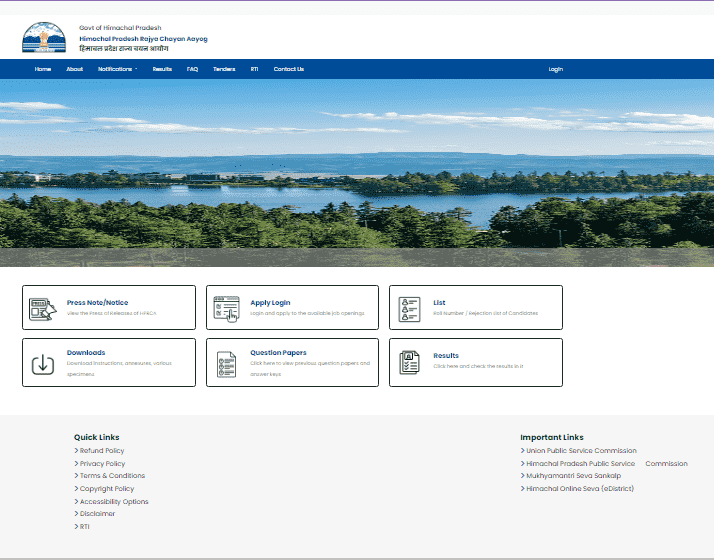Open the Home menu item
The height and width of the screenshot is (560, 714).
pos(42,69)
